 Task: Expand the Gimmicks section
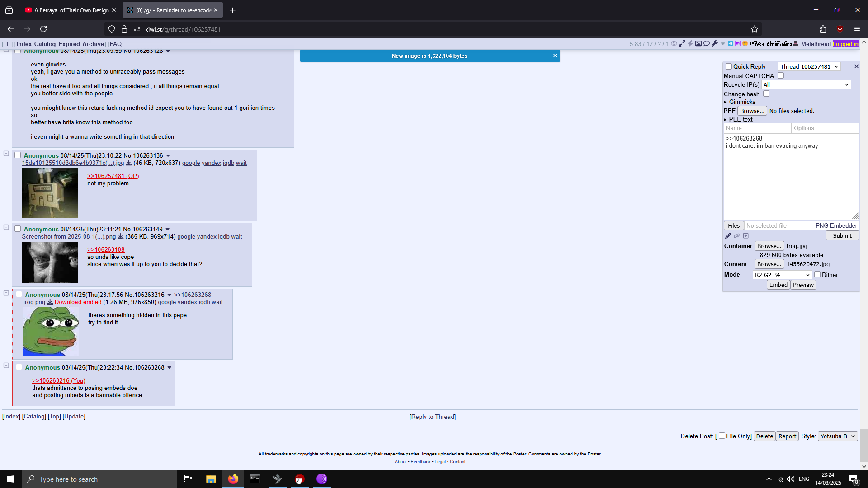(742, 102)
